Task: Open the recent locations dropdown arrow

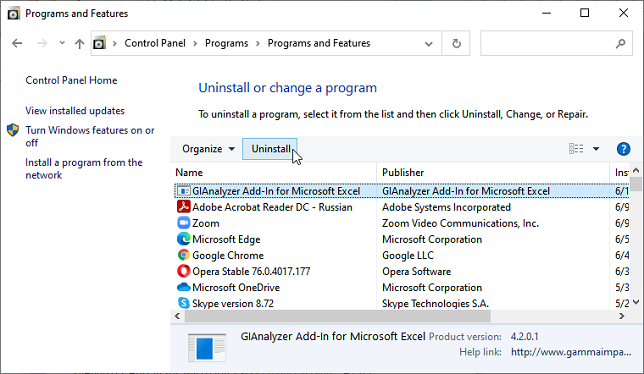Action: 62,43
